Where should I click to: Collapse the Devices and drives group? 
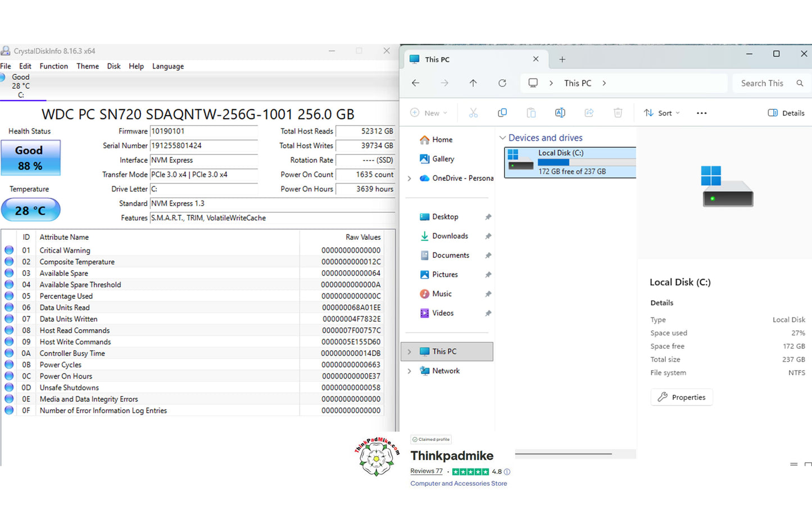(502, 138)
